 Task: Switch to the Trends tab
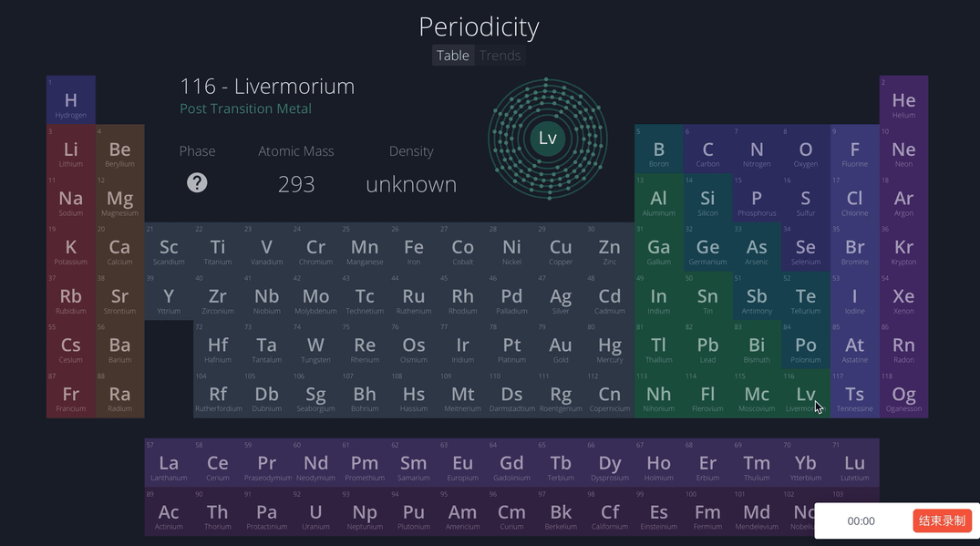tap(500, 56)
